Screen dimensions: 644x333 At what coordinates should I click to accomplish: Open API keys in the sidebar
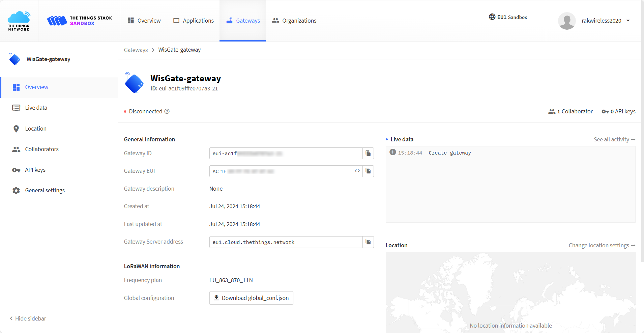coord(60,170)
